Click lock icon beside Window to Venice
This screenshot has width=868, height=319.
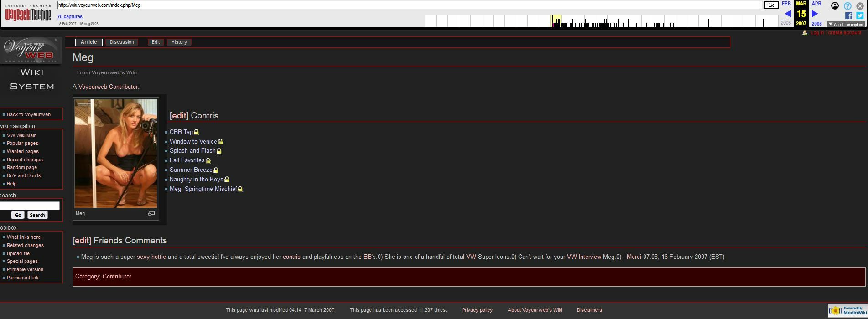[220, 142]
